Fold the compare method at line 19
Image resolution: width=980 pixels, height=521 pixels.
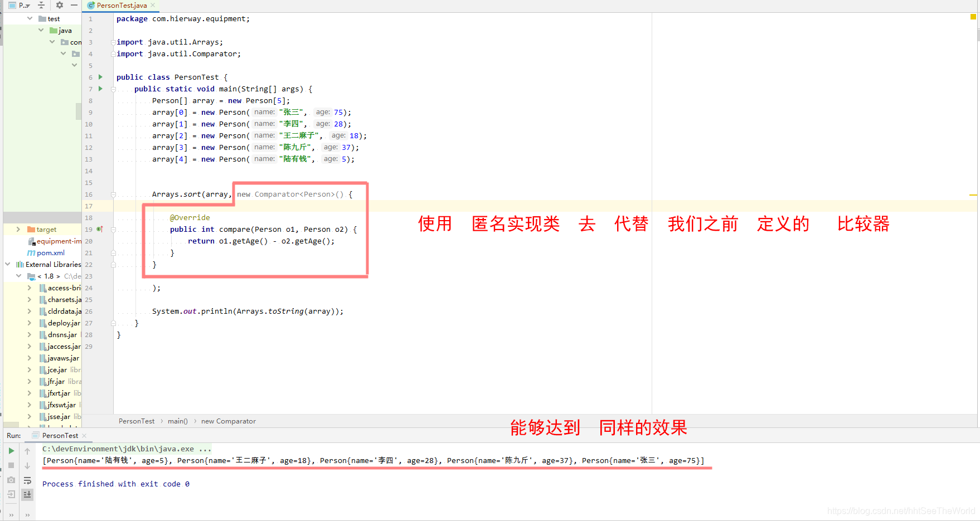pos(113,230)
